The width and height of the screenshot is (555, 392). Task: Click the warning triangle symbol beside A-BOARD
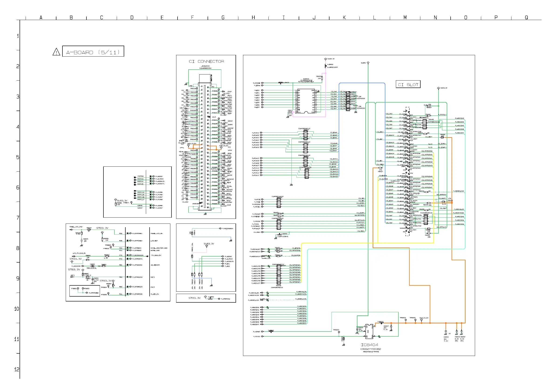pos(56,52)
